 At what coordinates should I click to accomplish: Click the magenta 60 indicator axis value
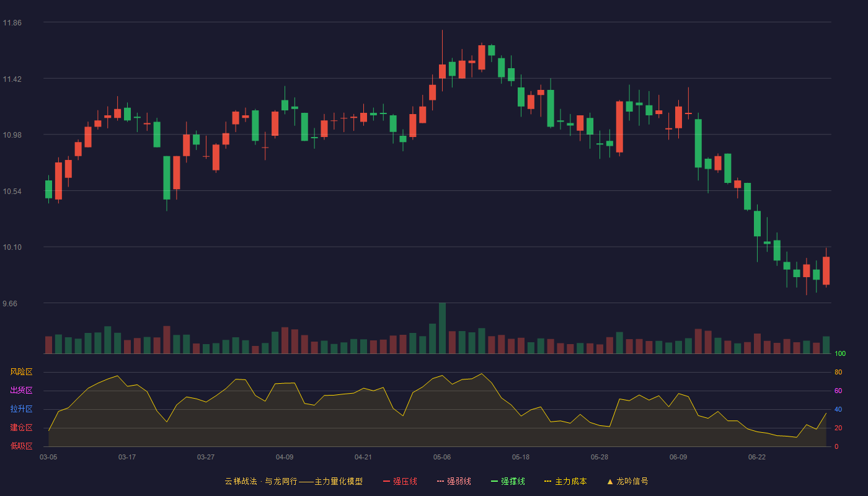coord(838,391)
